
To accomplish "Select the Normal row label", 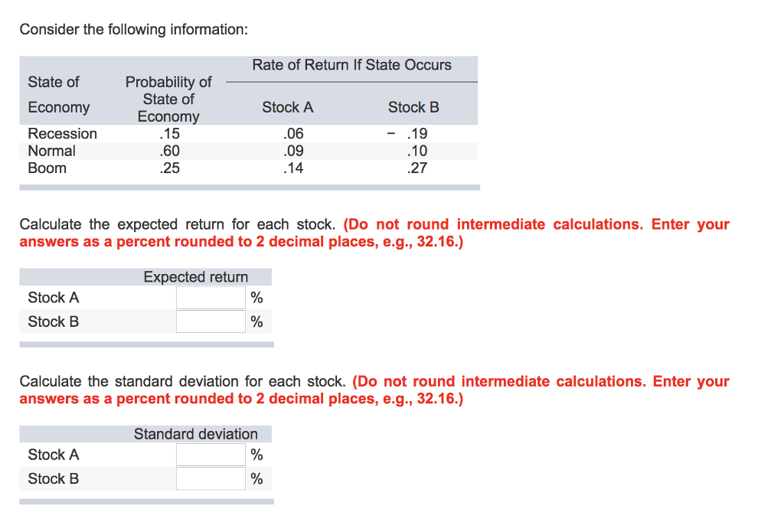I will coord(51,151).
